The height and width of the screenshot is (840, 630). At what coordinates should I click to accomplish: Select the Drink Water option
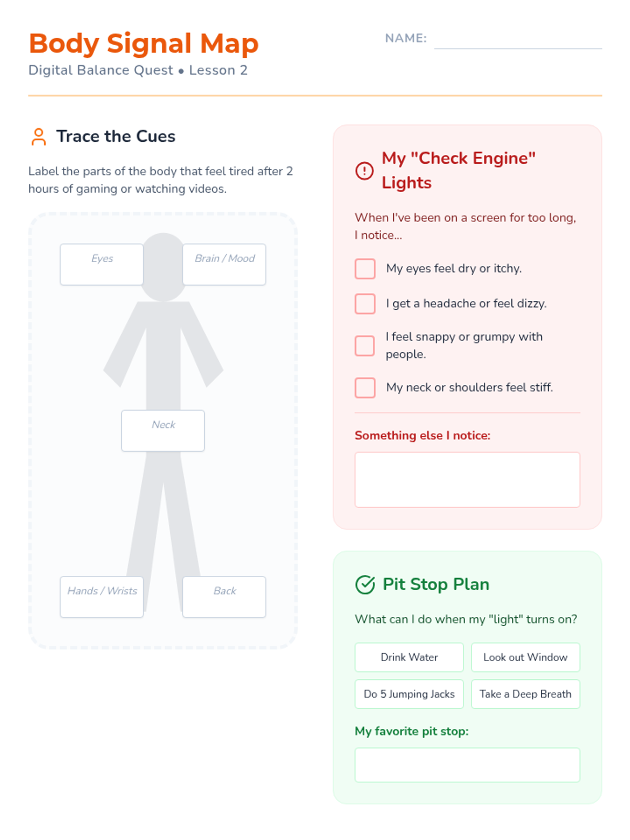(x=409, y=657)
